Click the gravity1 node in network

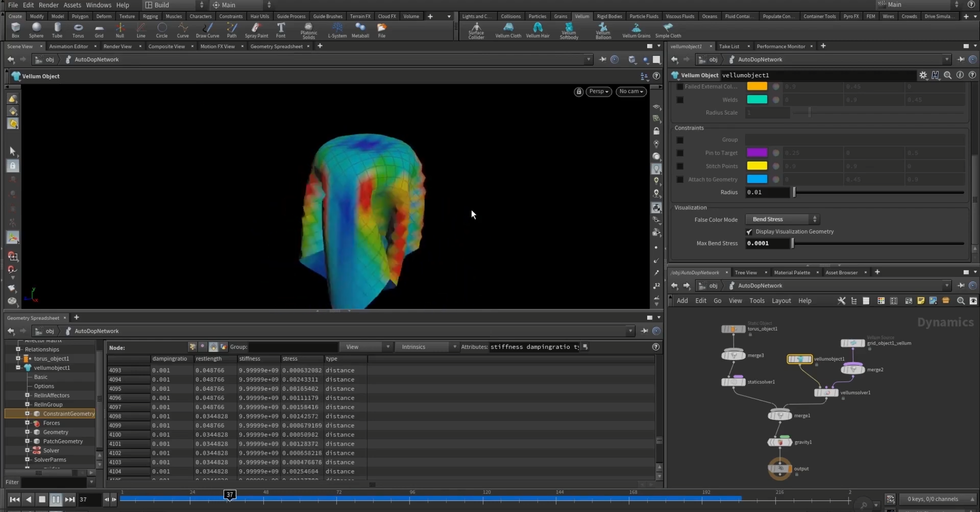point(780,442)
